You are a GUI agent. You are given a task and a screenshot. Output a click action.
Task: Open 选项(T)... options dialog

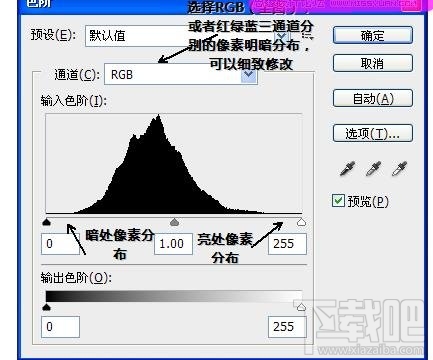point(373,134)
